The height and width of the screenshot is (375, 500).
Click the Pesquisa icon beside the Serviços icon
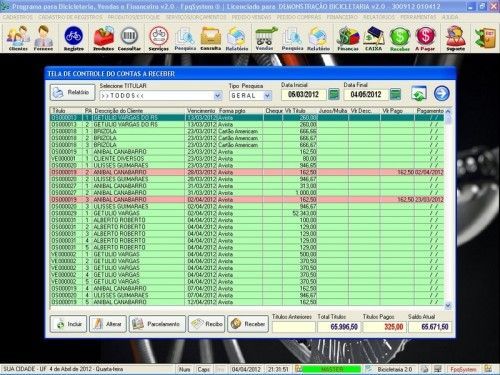click(185, 38)
